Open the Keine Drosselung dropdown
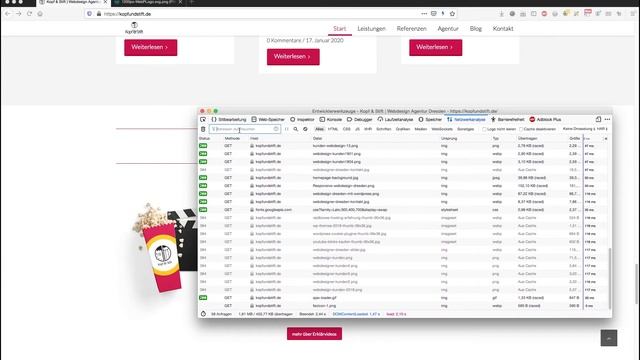 [x=579, y=129]
